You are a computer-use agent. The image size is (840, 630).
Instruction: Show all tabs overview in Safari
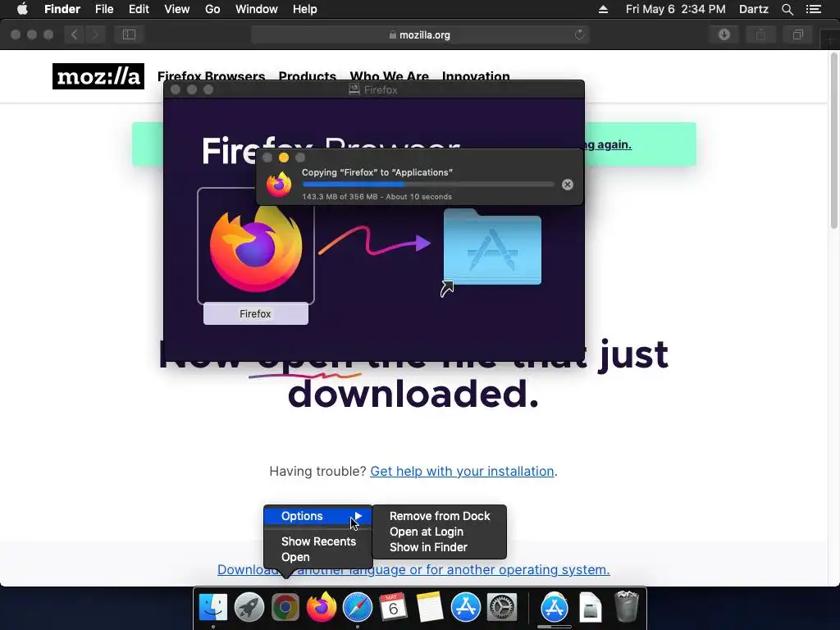tap(797, 34)
